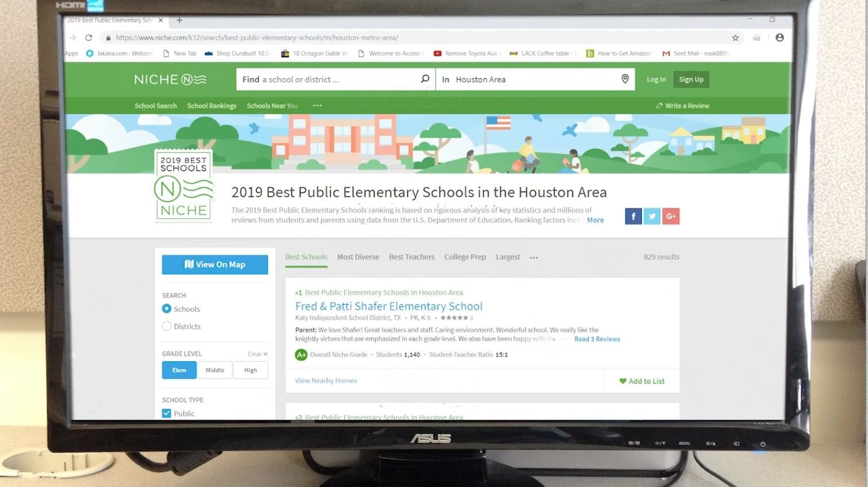
Task: Click '829 results' count text
Action: pos(661,257)
